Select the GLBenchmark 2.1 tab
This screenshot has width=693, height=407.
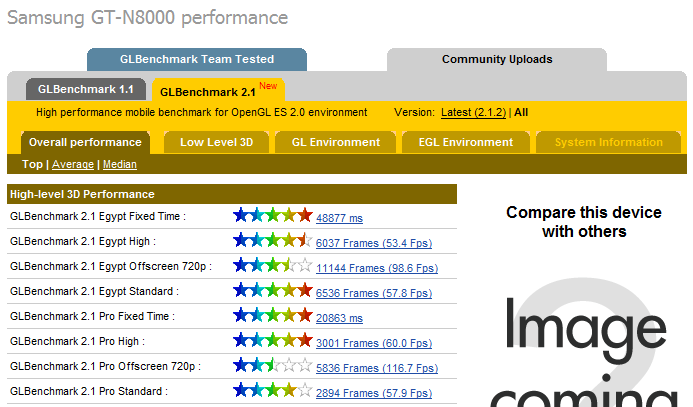pyautogui.click(x=218, y=90)
